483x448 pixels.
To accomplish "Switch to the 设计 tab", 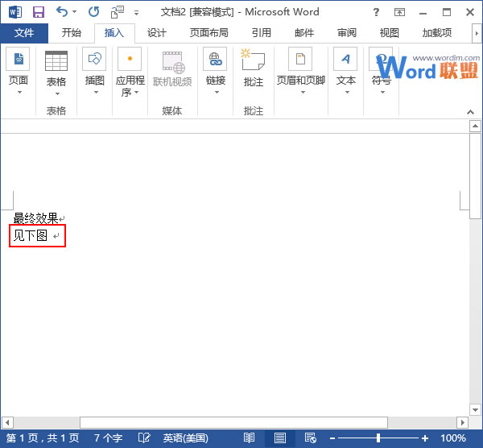I will pos(157,33).
